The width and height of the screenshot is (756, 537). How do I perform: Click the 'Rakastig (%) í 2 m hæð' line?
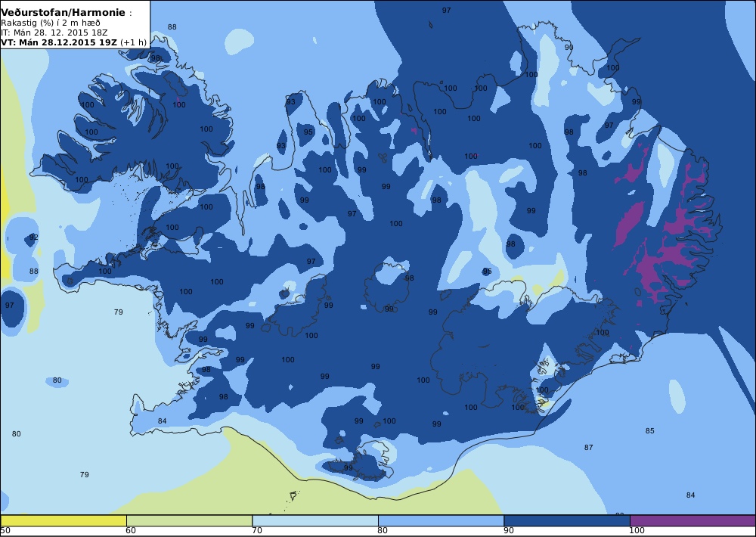click(x=51, y=23)
